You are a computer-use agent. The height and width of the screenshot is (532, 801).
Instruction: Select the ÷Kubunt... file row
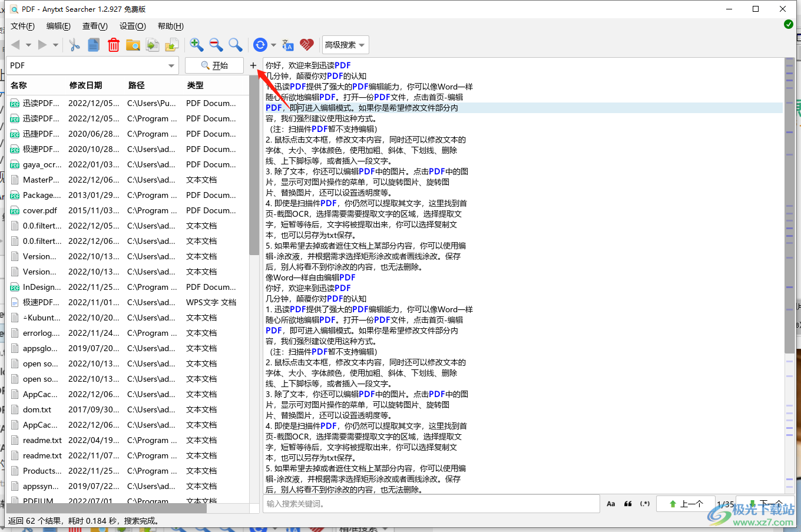pyautogui.click(x=127, y=318)
